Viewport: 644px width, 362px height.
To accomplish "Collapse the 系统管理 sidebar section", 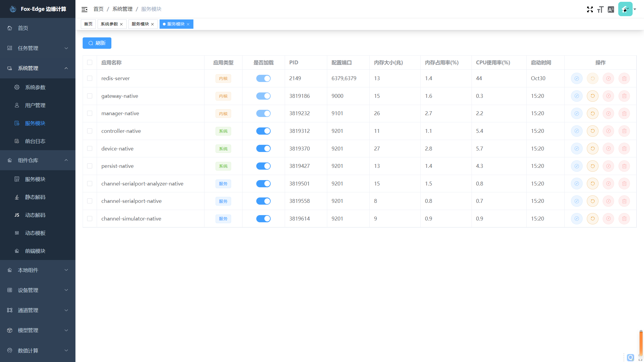I will (x=38, y=68).
